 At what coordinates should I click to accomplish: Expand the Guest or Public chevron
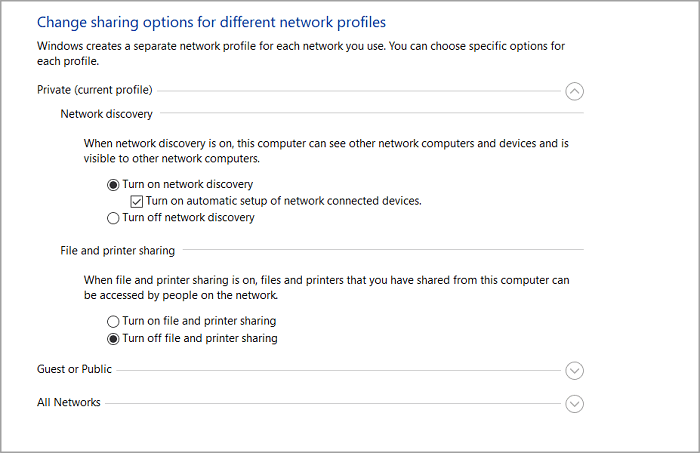click(574, 370)
